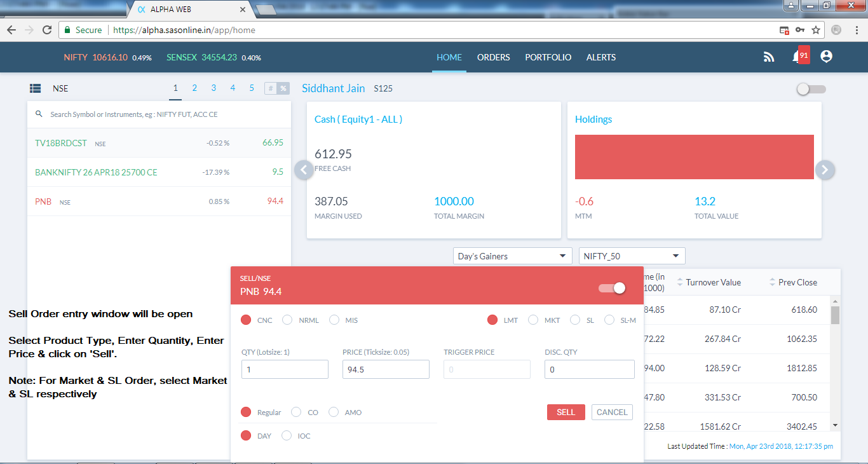Switch watchlist display to # absolute

pyautogui.click(x=271, y=88)
